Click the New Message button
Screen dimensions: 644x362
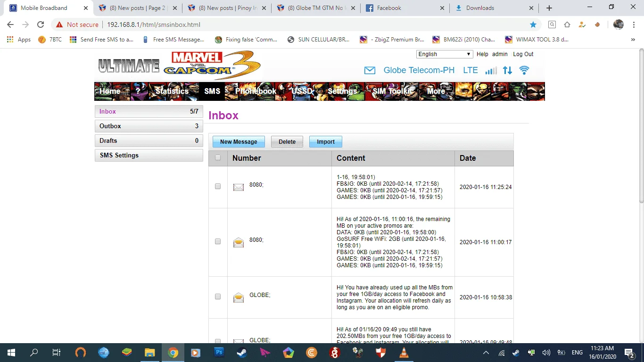(x=239, y=142)
